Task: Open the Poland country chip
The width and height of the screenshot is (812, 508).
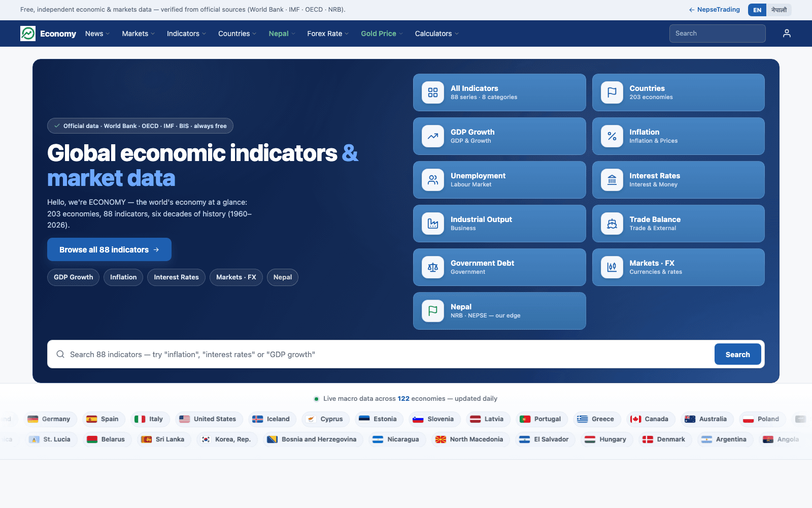Action: 762,419
